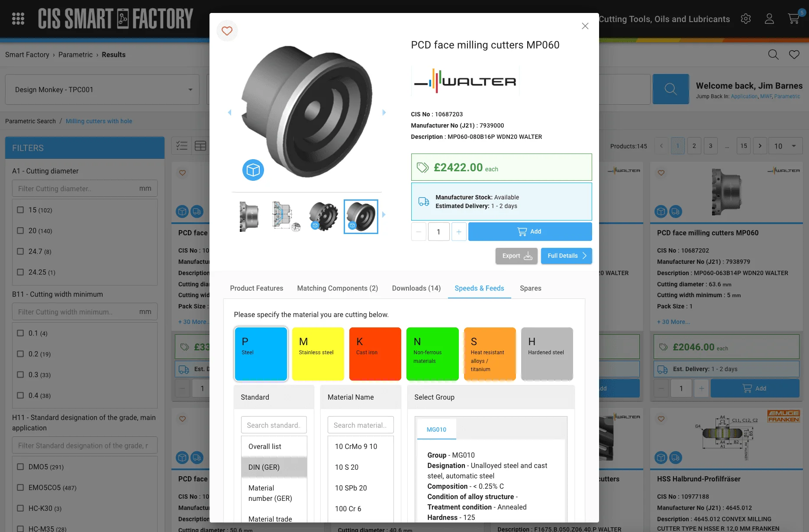Image resolution: width=809 pixels, height=532 pixels.
Task: Click the Search standard input field
Action: 274,425
